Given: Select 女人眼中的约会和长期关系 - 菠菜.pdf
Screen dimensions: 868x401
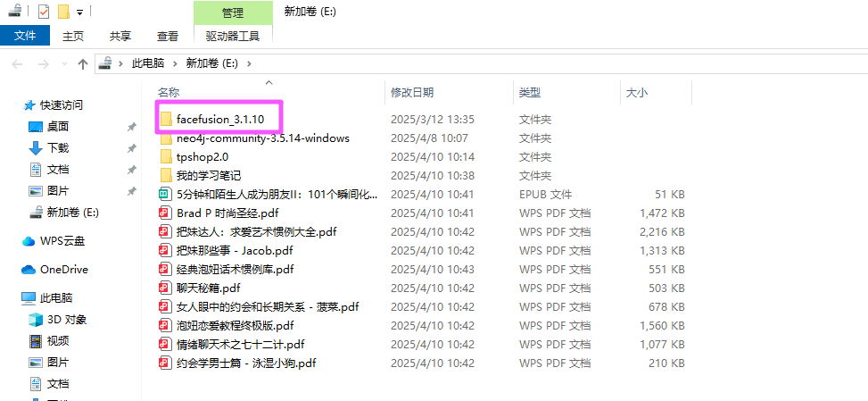Looking at the screenshot, I should click(x=268, y=307).
